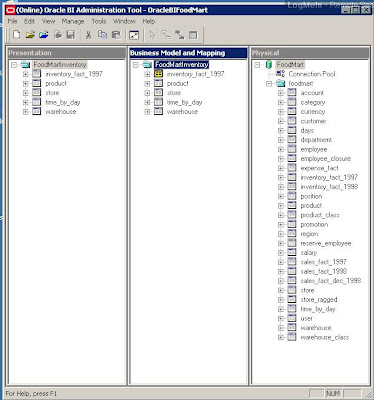Open the Window menu
374x400 pixels.
coord(124,21)
